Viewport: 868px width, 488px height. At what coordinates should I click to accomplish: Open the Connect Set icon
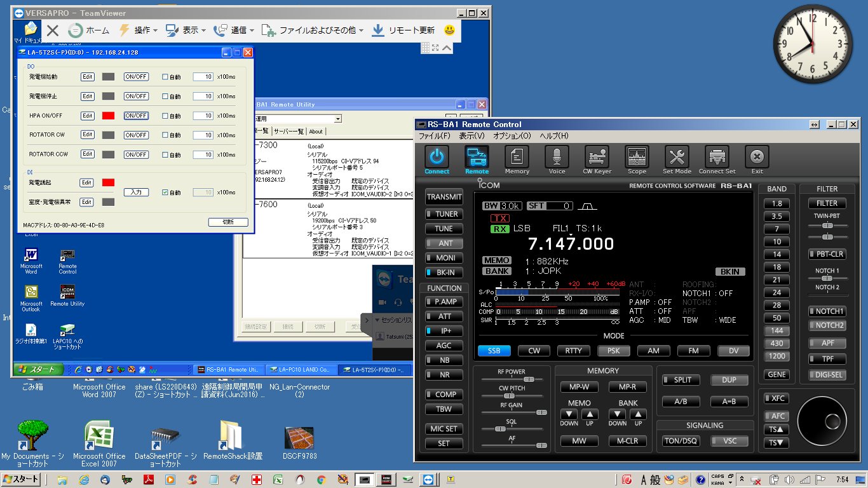[x=717, y=157]
